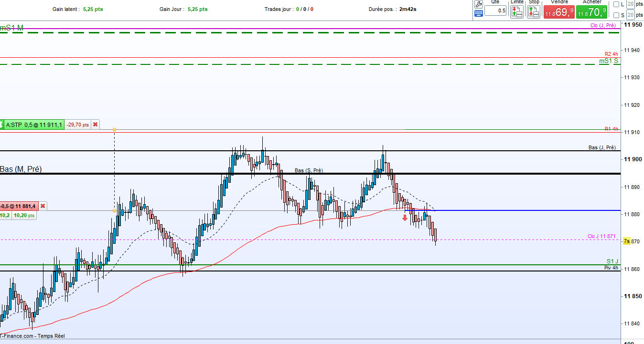Click the R1 4h resistance label

(611, 129)
